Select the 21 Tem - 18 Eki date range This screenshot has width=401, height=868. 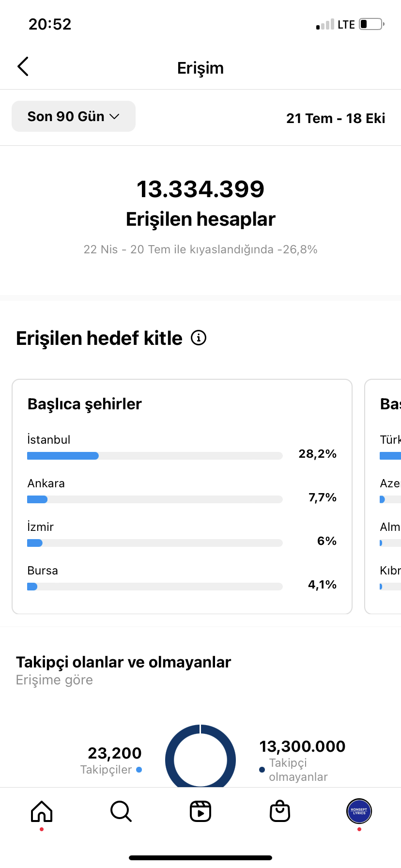[336, 118]
